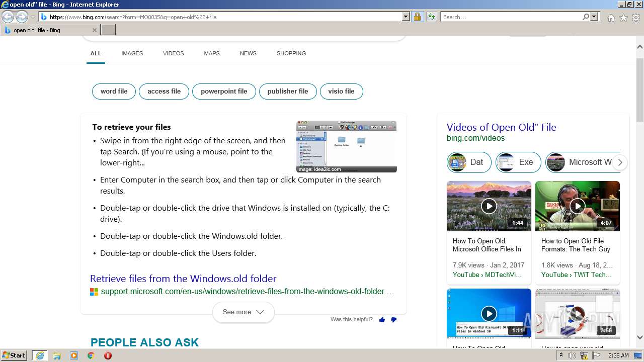
Task: Click the browser Forward arrow button
Action: 22,17
